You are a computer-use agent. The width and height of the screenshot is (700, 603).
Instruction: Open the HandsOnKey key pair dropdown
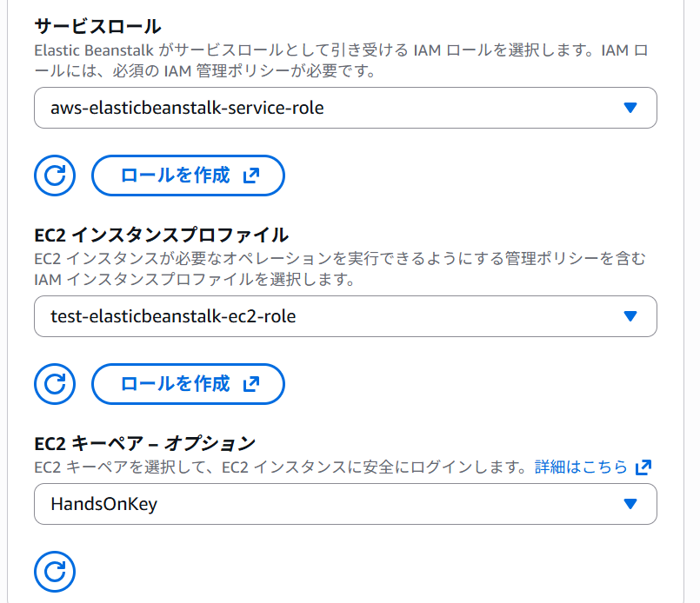345,504
